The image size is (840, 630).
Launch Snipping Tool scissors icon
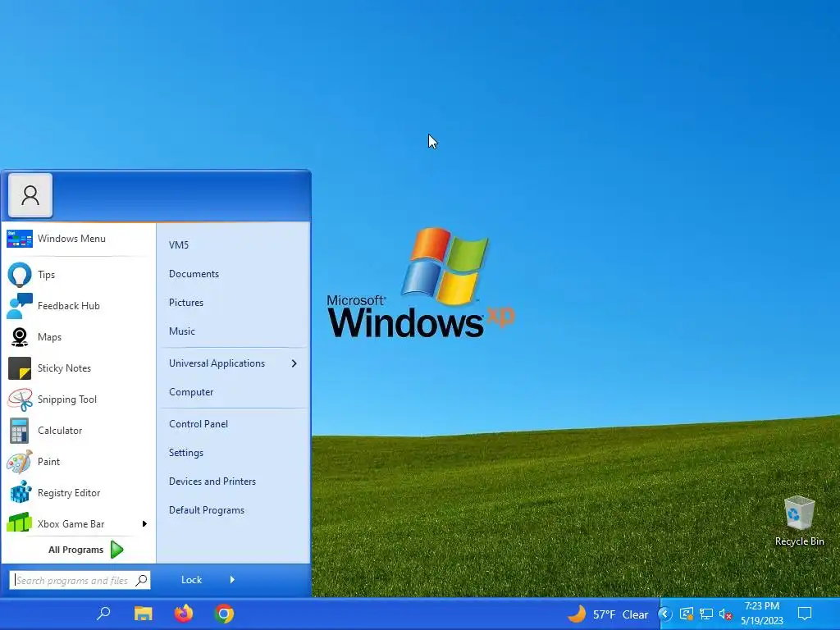[20, 399]
